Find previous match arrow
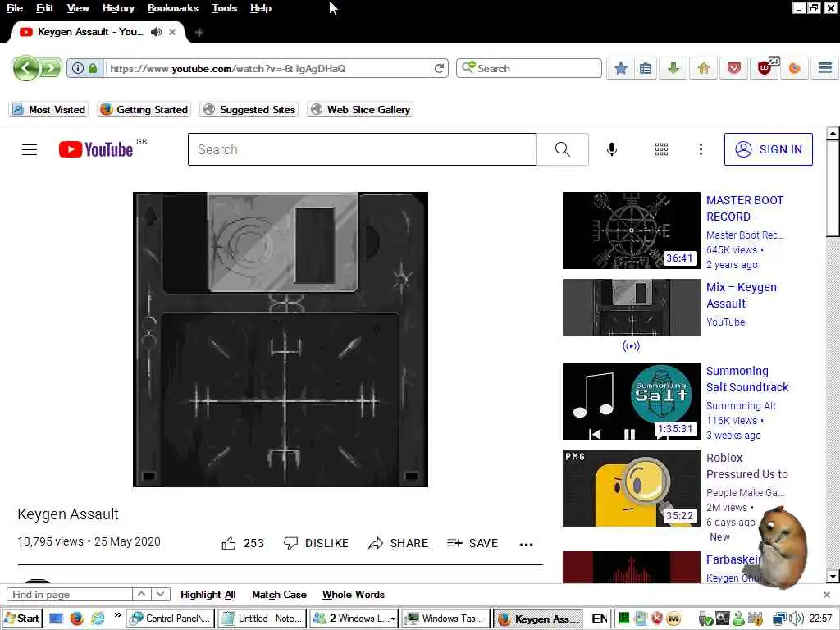This screenshot has height=630, width=840. tap(141, 594)
